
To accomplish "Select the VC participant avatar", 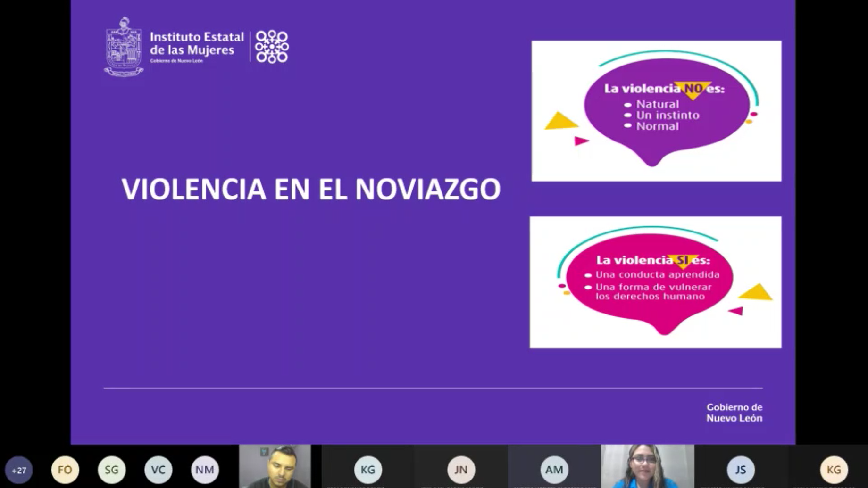I will (158, 470).
